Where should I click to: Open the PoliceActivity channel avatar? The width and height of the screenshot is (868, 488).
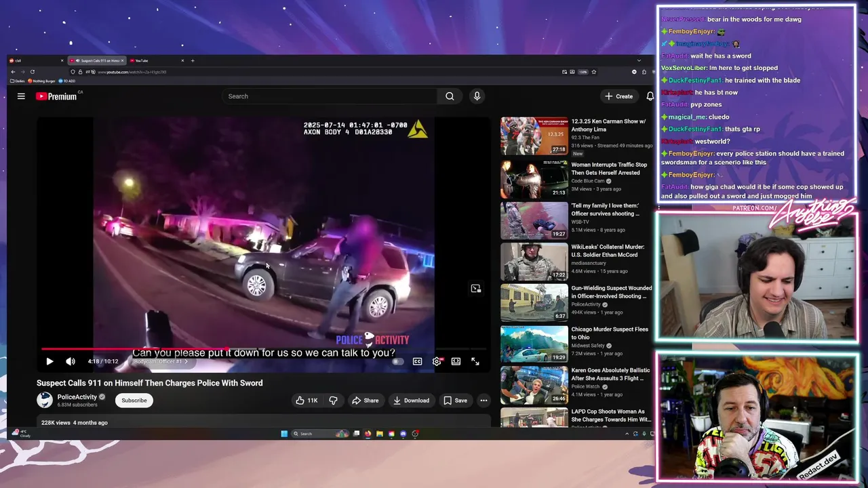tap(45, 400)
